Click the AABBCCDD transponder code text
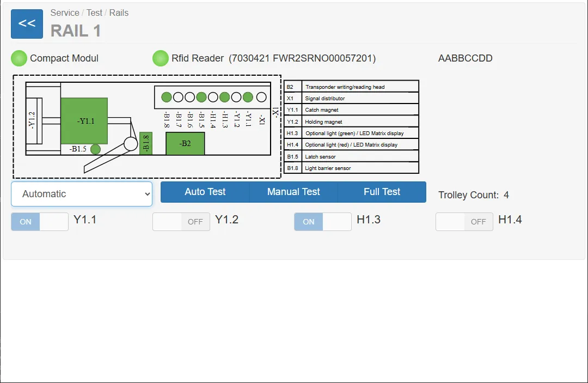 click(465, 58)
